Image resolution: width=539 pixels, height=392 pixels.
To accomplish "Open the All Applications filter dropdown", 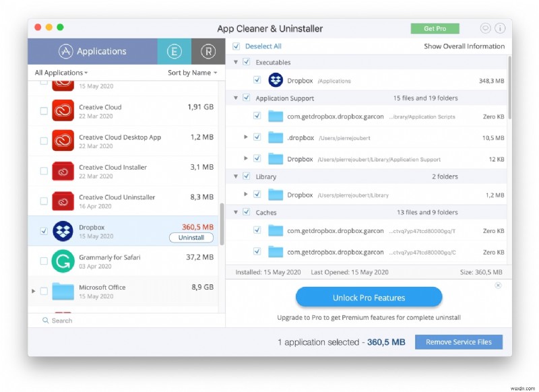I will tap(61, 72).
